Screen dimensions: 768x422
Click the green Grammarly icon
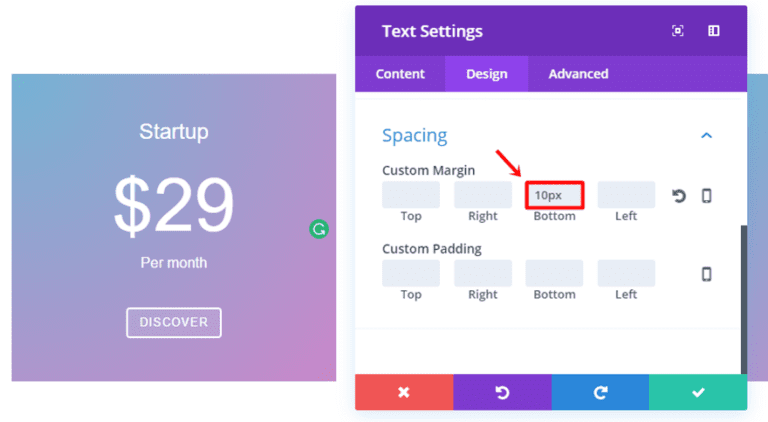[319, 229]
